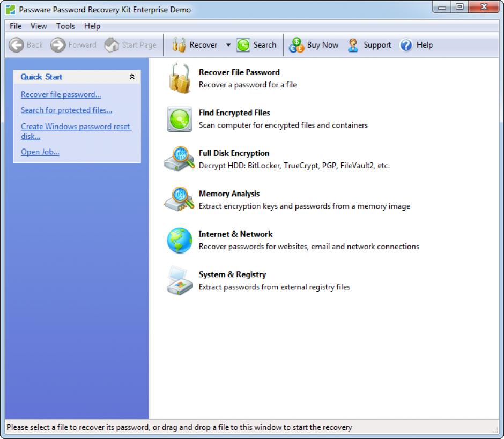Click the 'Search' toolbar label

(265, 45)
